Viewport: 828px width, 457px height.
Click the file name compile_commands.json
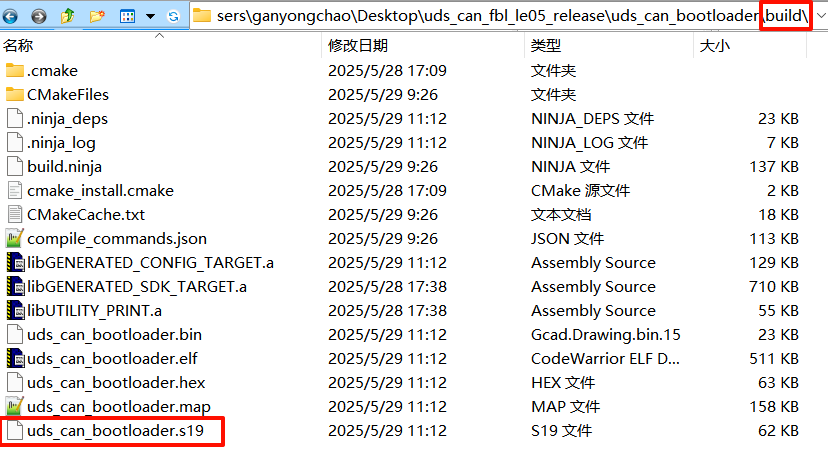point(117,239)
